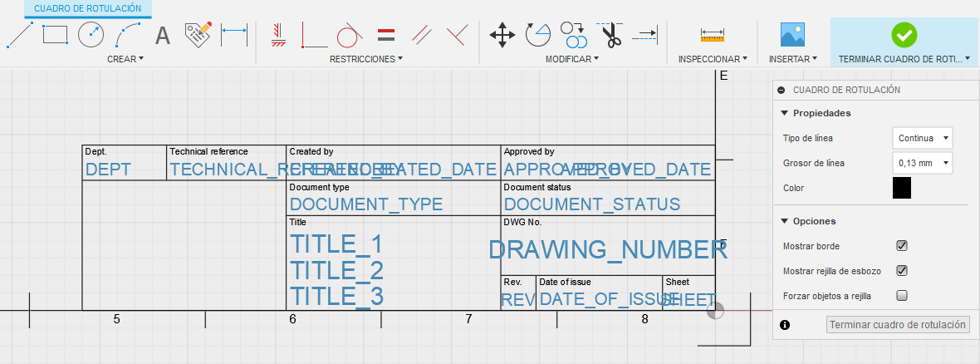Select the DEPT attribute text
Screen dimensions: 980x364
pyautogui.click(x=108, y=170)
